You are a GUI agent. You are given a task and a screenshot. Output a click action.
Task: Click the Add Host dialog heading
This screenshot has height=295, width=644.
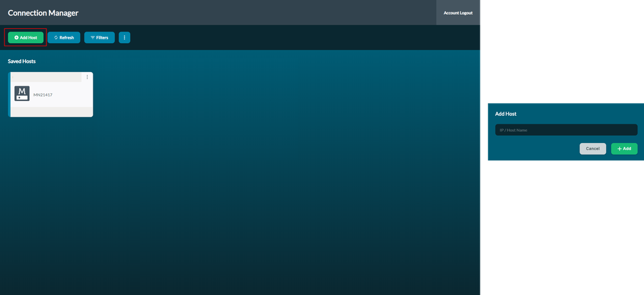tap(506, 114)
